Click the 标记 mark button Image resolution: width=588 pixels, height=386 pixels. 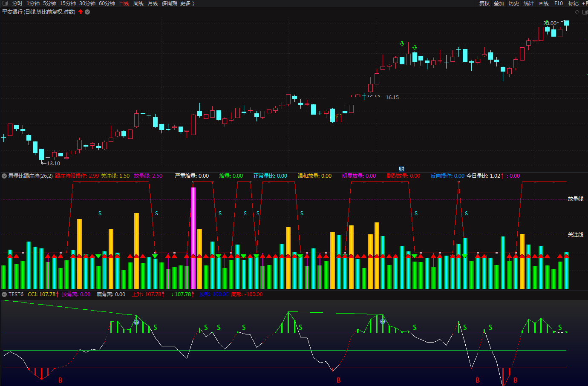click(x=574, y=3)
